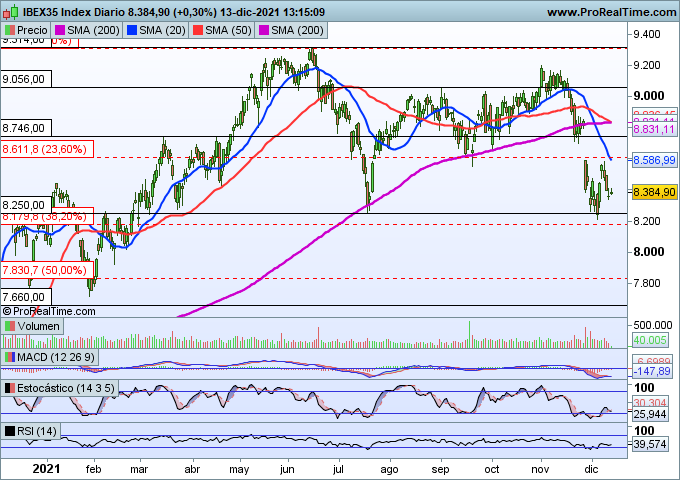Viewport: 680px width, 480px height.
Task: Click the 8.200 price axis label
Action: pyautogui.click(x=647, y=221)
